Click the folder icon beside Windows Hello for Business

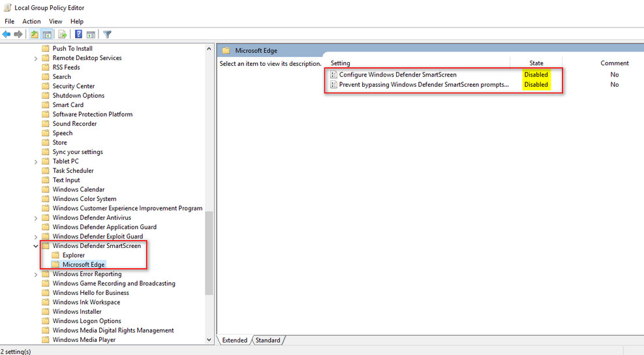[x=46, y=293]
